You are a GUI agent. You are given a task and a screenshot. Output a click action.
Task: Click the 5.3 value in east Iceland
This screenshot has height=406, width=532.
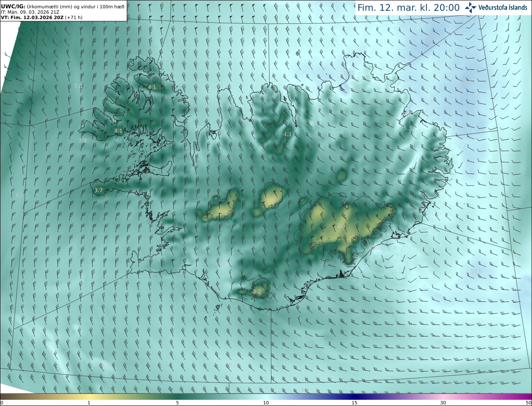[408, 128]
